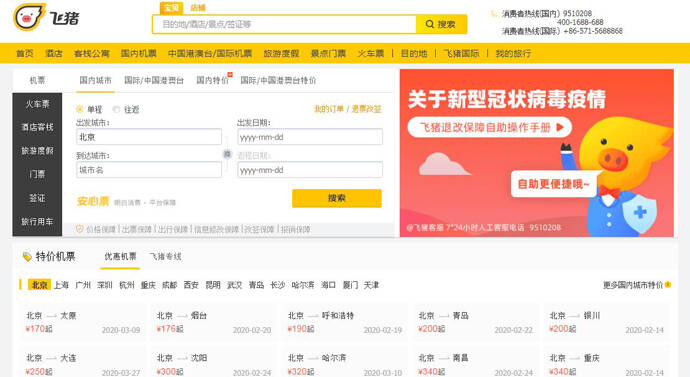
Task: Switch to the 优惠机票 tab
Action: click(120, 256)
